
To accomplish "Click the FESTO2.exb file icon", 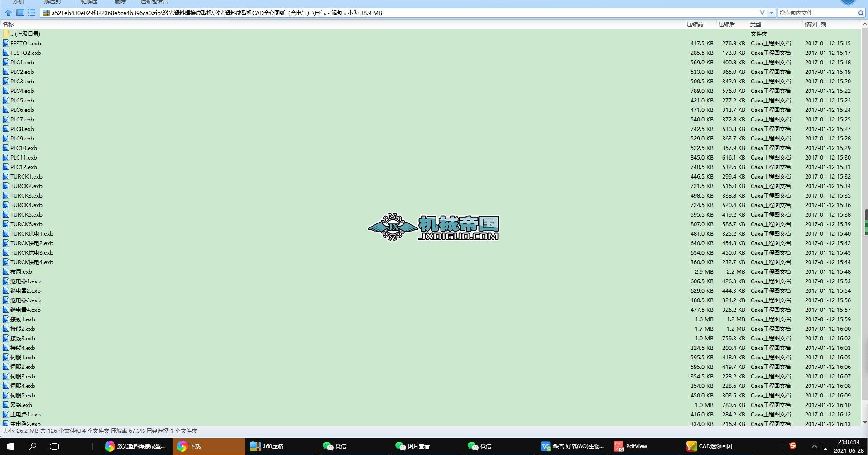I will point(6,53).
